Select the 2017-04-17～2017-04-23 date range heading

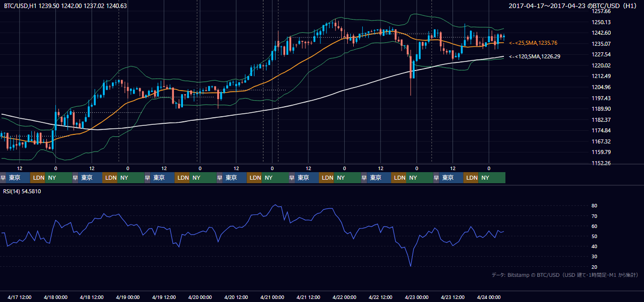pyautogui.click(x=573, y=6)
